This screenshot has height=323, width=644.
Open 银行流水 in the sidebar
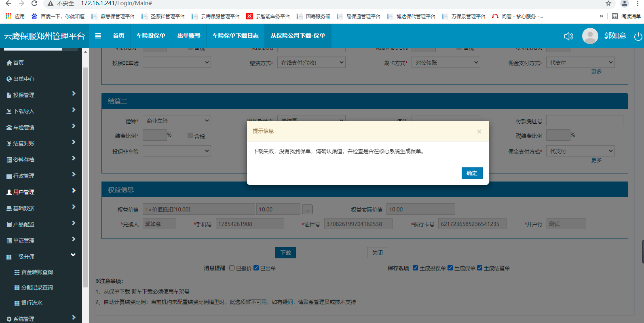coord(32,303)
